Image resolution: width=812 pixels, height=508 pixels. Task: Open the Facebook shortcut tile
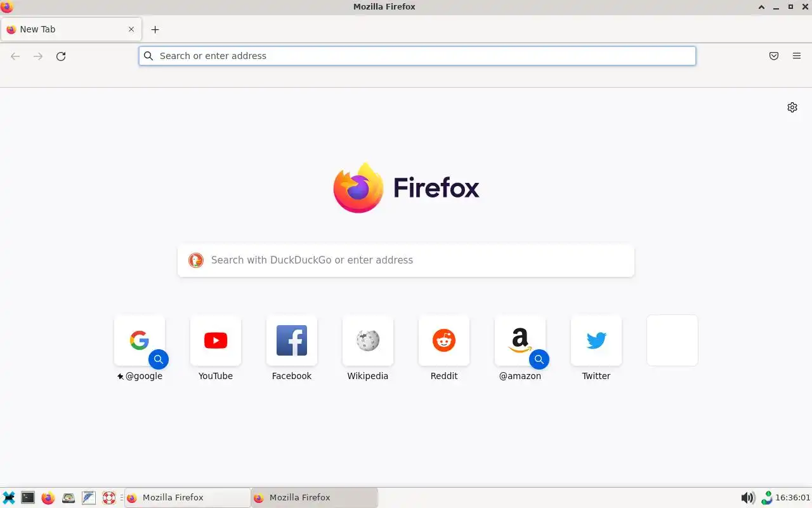coord(292,340)
